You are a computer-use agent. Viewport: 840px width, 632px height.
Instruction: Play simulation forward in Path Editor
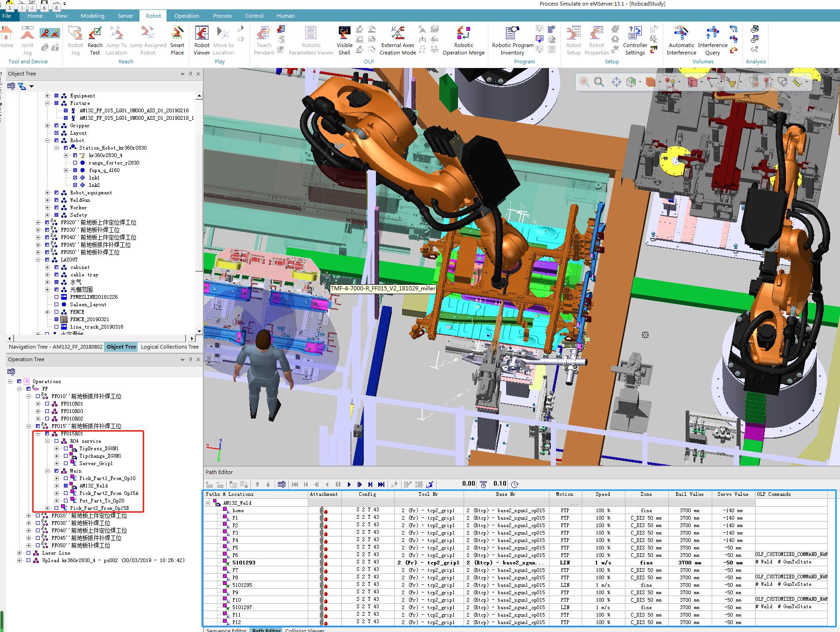(x=349, y=484)
